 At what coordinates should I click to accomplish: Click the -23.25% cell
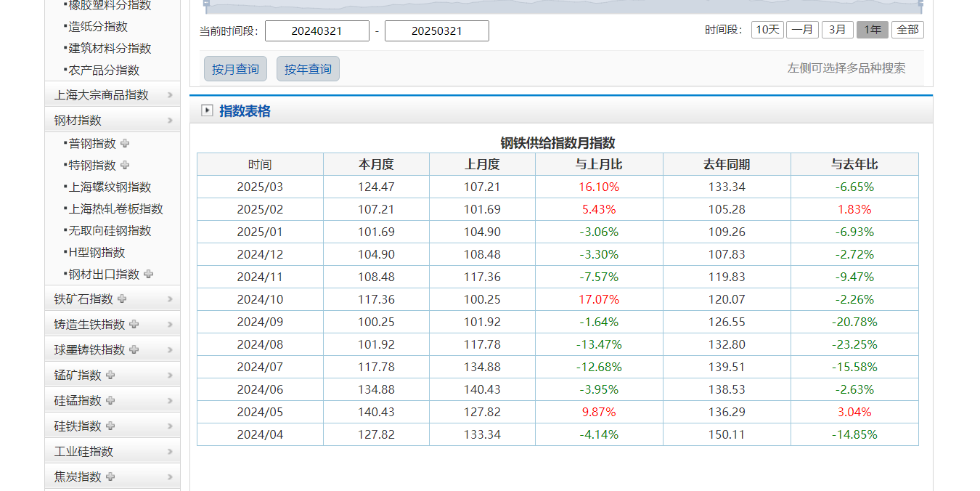854,344
